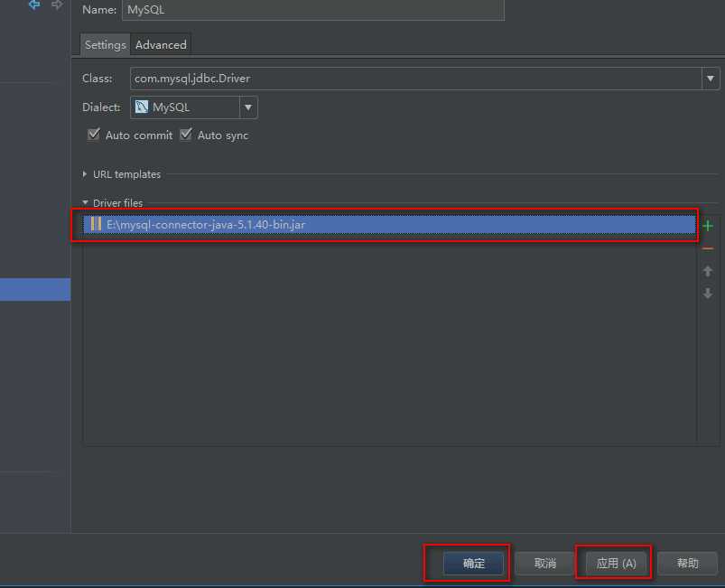Click the jar file icon in Driver files
The image size is (725, 588).
(96, 224)
